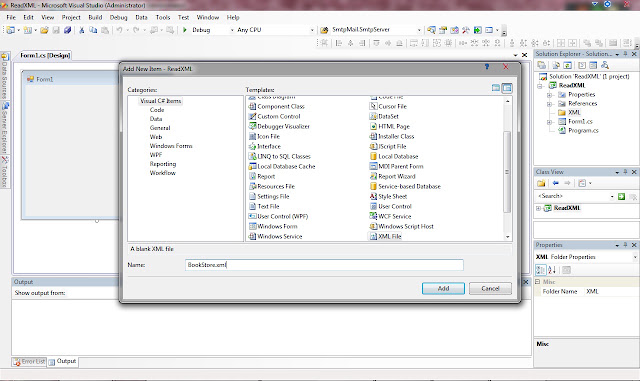This screenshot has height=381, width=640.
Task: Choose the Style Sheet template
Action: 388,196
